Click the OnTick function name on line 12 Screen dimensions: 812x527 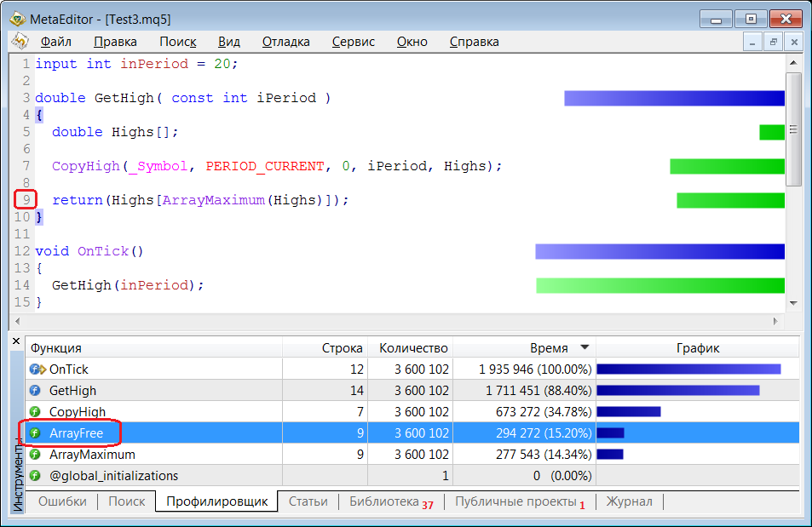(x=103, y=251)
